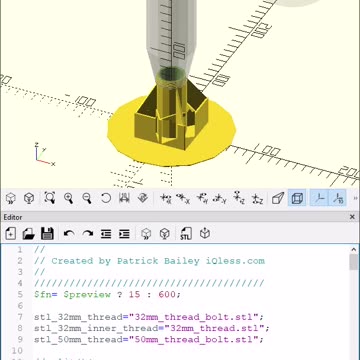Indent the selected code
This screenshot has height=360, width=360.
pos(124,234)
